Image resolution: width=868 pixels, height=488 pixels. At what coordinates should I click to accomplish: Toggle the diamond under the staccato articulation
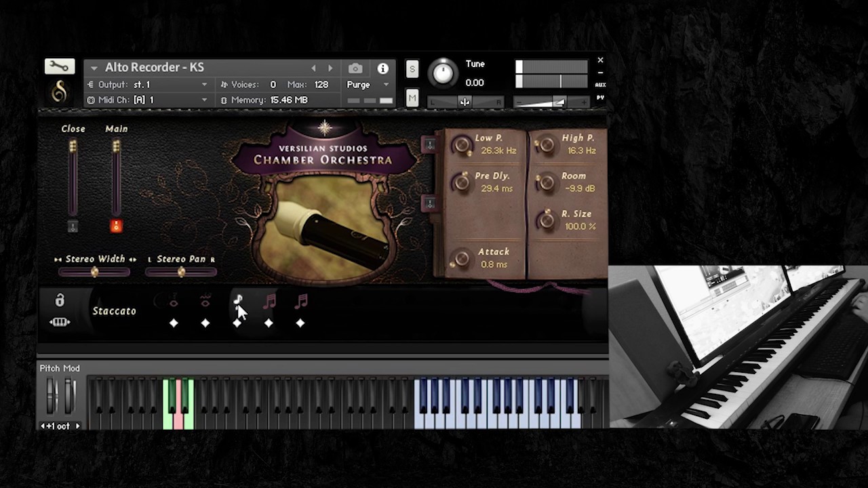click(237, 323)
